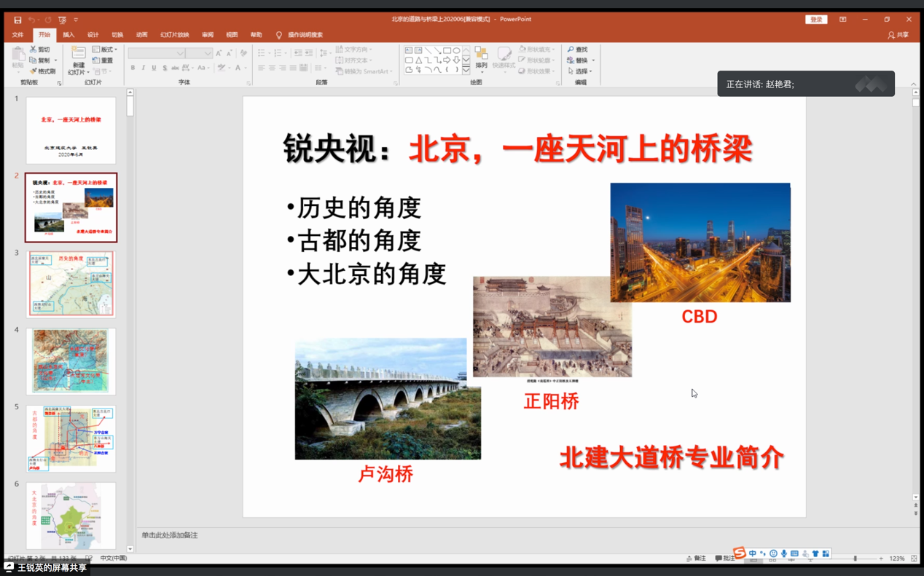The image size is (924, 576).
Task: Click the Sogou input method S icon
Action: click(x=739, y=553)
